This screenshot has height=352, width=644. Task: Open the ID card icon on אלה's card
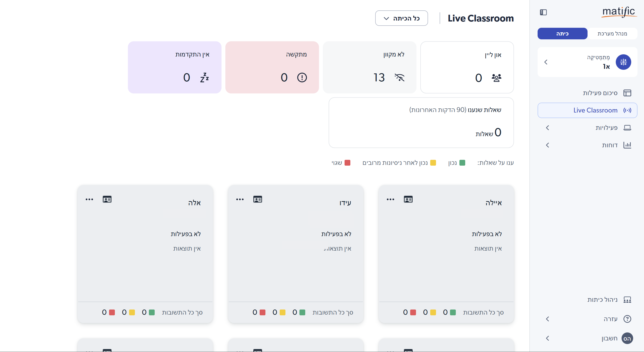107,199
